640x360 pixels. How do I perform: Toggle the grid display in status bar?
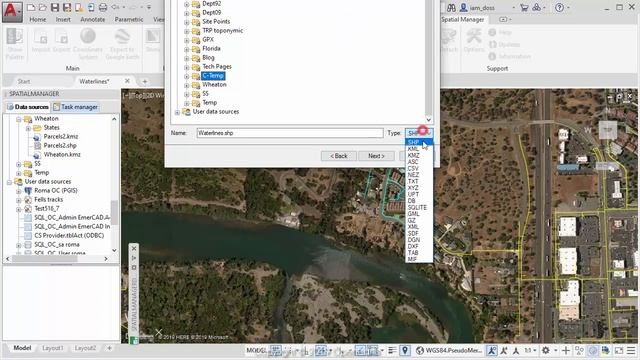[x=276, y=350]
